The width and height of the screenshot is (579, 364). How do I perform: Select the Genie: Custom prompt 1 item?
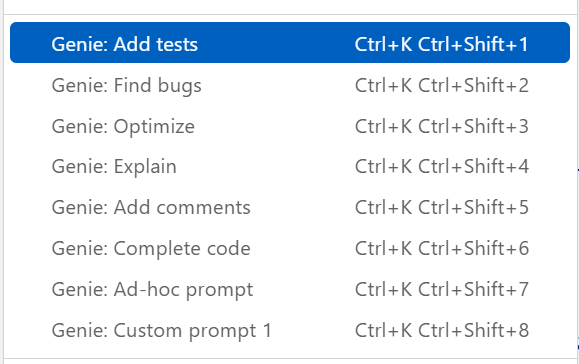click(x=290, y=330)
